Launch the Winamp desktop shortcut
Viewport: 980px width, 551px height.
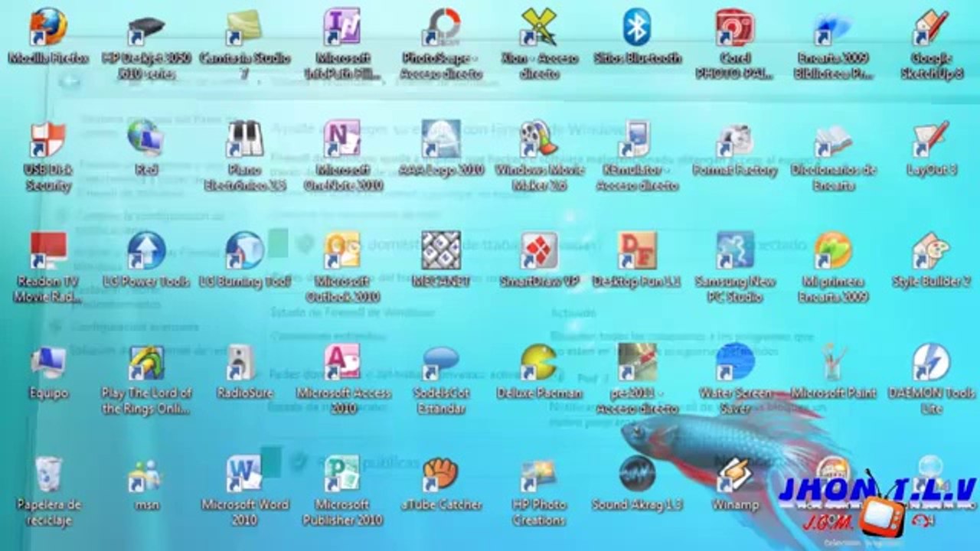coord(735,474)
